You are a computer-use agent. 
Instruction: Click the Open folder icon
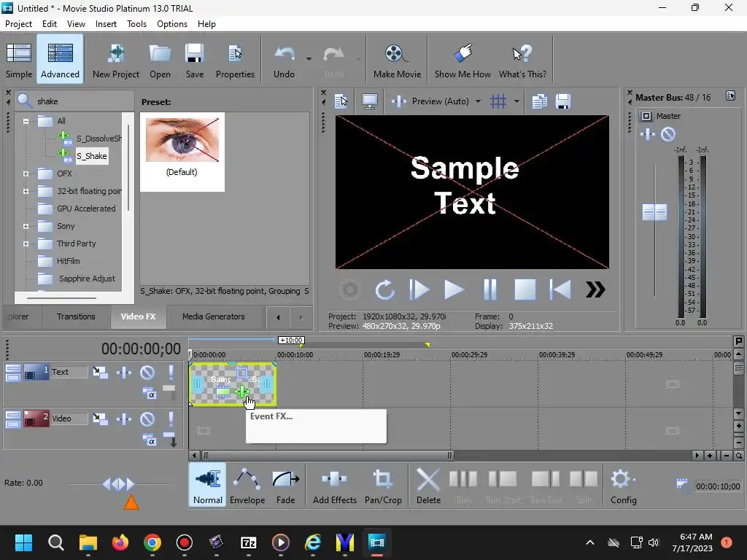[x=160, y=60]
